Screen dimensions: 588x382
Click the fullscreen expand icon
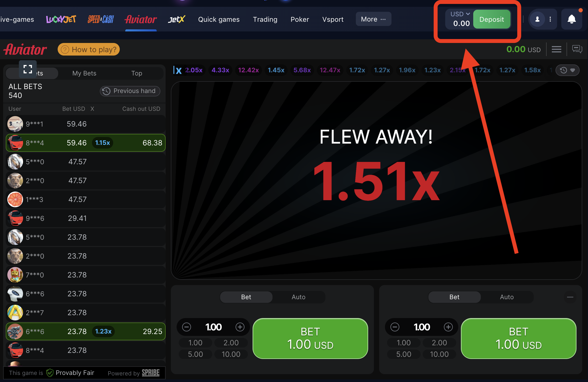[28, 69]
